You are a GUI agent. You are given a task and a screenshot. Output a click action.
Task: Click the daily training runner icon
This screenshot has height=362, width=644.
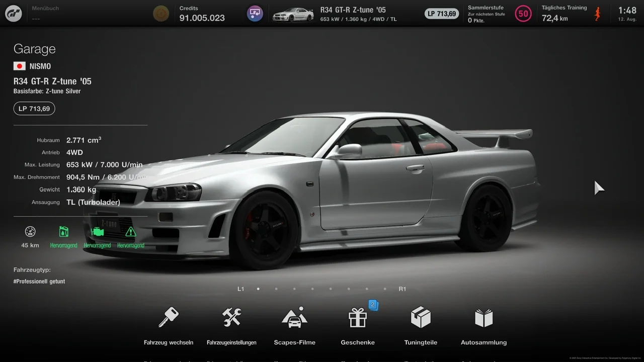click(x=597, y=14)
